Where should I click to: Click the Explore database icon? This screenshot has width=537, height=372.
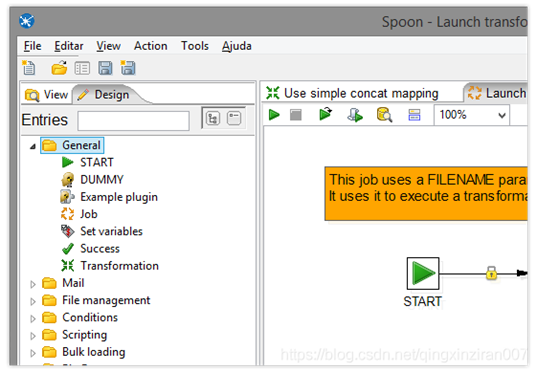tap(384, 115)
